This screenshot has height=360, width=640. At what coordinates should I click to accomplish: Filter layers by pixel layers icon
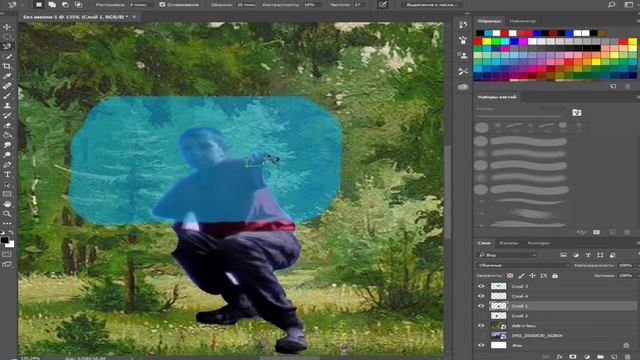pyautogui.click(x=563, y=255)
